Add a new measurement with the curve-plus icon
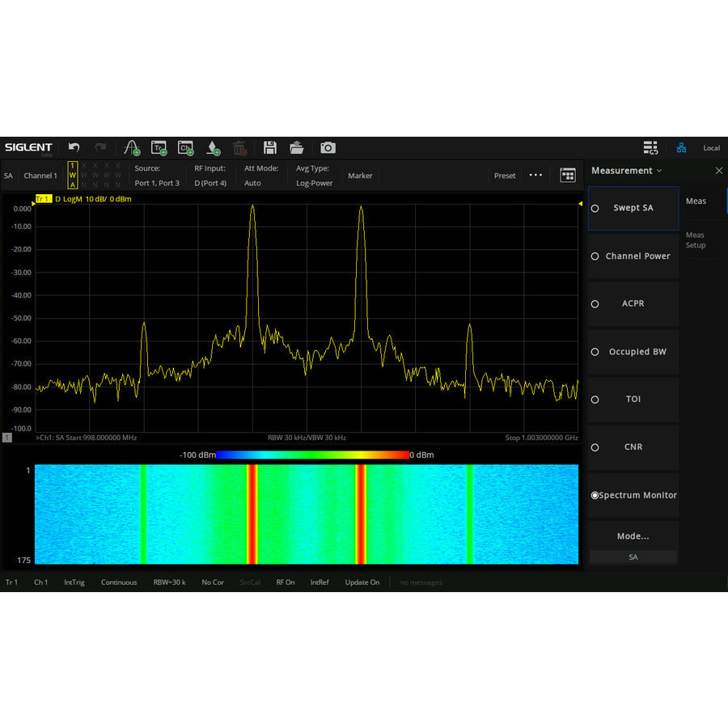 tap(131, 148)
